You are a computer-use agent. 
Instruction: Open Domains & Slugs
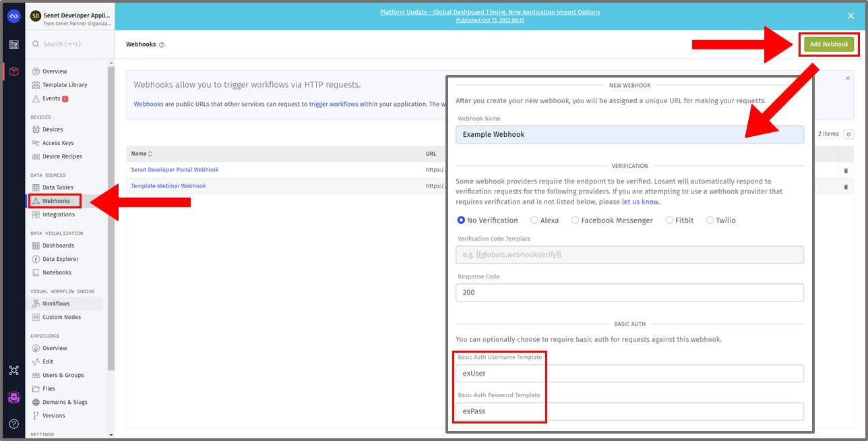tap(65, 402)
